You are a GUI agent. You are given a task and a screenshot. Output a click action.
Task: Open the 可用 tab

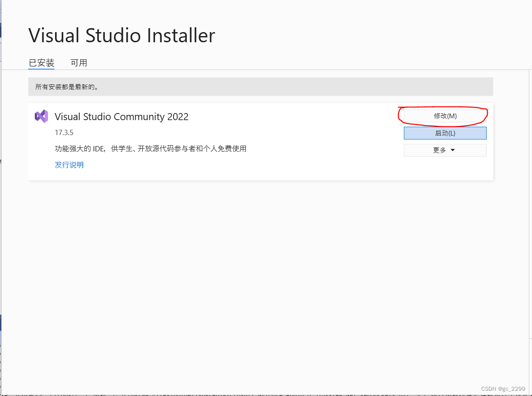coord(79,63)
